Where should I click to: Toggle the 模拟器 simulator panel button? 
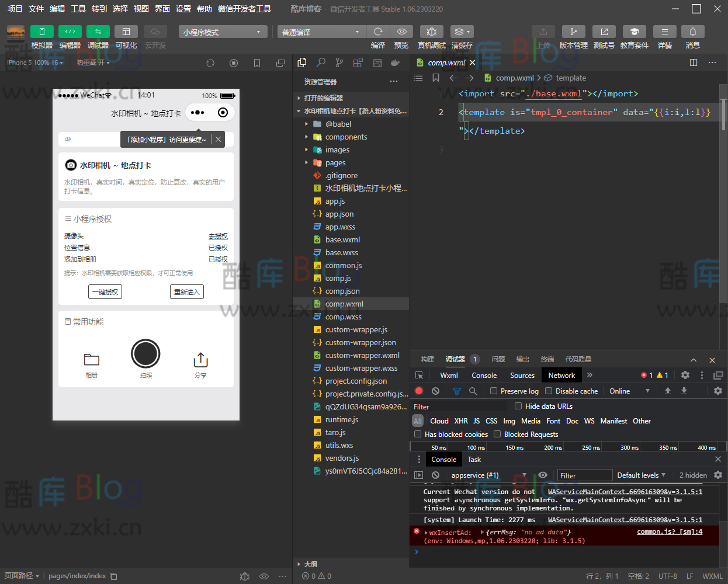click(x=41, y=32)
